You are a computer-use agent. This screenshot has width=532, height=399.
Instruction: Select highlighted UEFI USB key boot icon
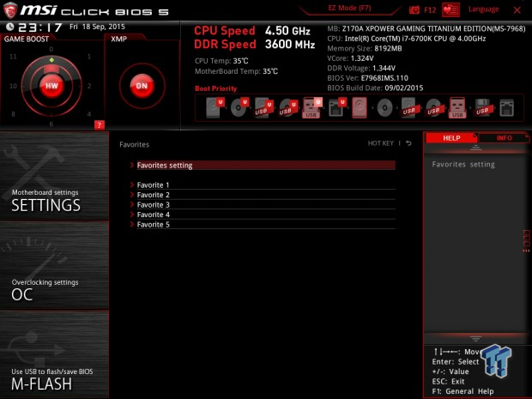click(311, 107)
